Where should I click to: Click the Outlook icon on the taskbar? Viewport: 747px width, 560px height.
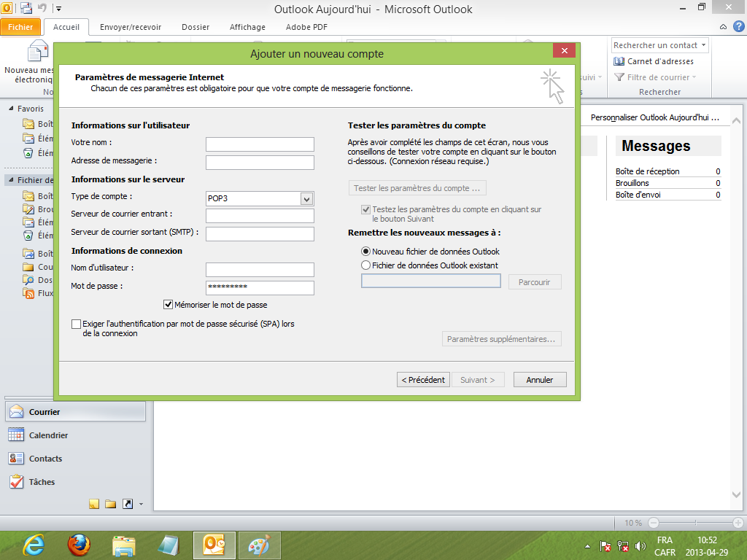pos(214,545)
